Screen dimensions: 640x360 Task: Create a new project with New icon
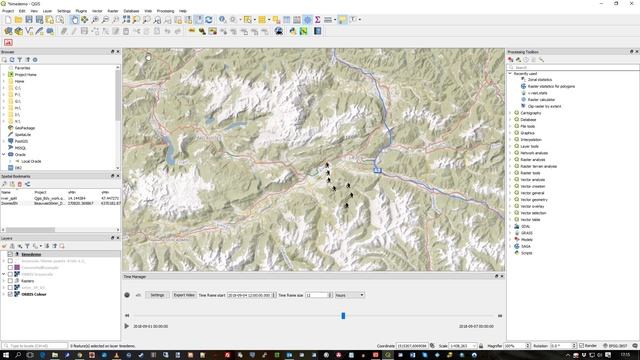pyautogui.click(x=8, y=20)
